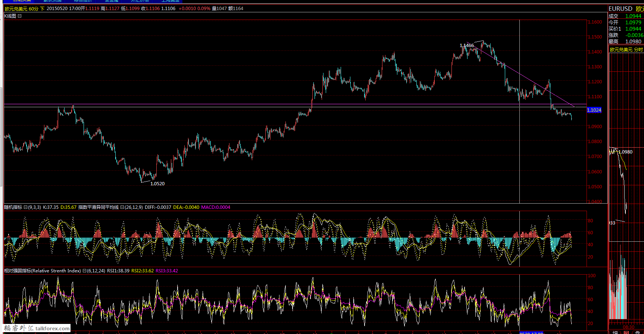Click the 欧元兑美元 分时 mini chart title
The width and height of the screenshot is (644, 334).
click(x=626, y=50)
